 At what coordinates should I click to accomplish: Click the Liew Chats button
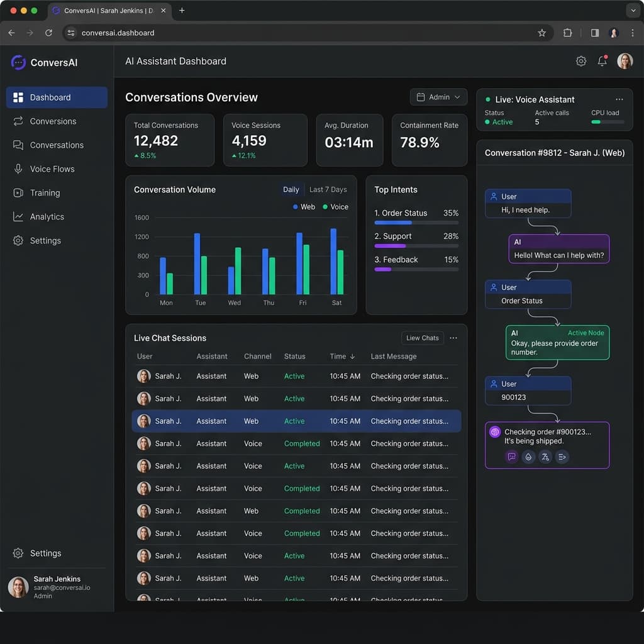422,338
